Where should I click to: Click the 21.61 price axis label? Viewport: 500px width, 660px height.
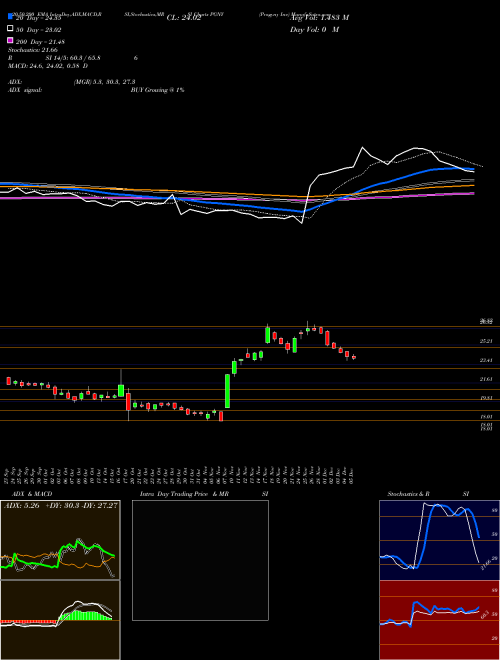486,379
